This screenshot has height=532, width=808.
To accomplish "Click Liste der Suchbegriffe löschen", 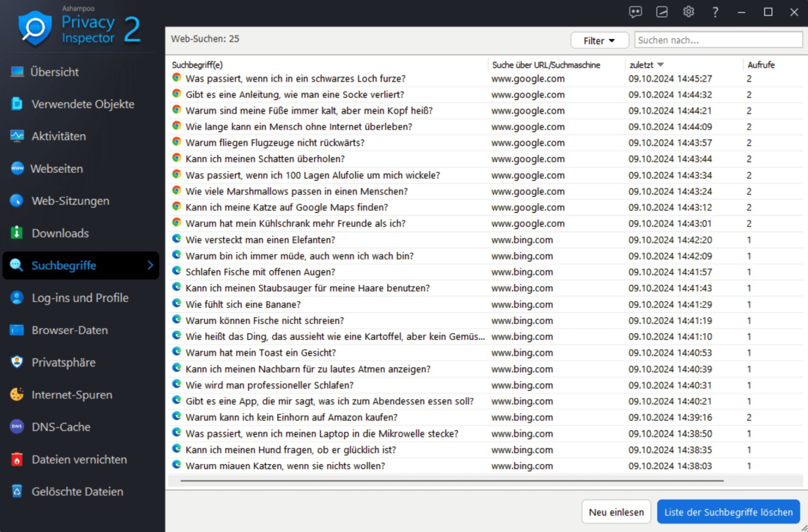I will [728, 511].
